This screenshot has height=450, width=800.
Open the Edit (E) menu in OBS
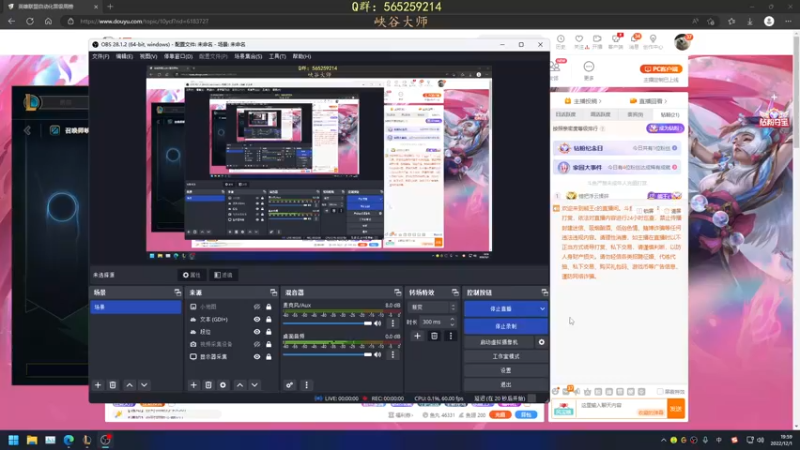[124, 56]
